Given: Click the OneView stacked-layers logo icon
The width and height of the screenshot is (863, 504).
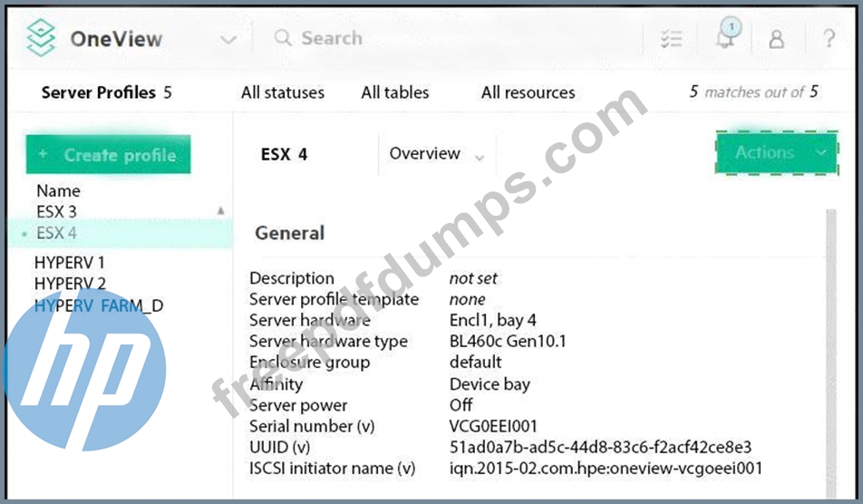Looking at the screenshot, I should point(42,37).
